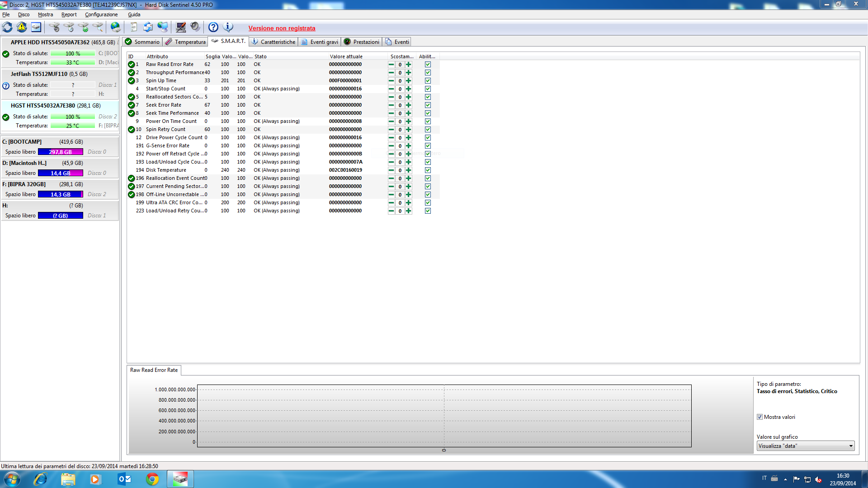Viewport: 868px width, 488px height.
Task: Open Windows Explorer folder in taskbar
Action: [x=68, y=479]
